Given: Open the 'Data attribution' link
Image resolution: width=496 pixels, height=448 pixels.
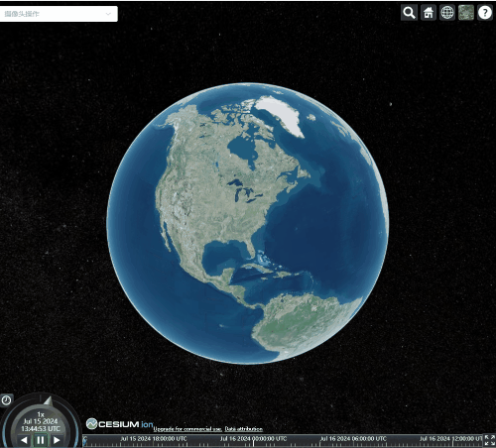Looking at the screenshot, I should click(x=244, y=429).
